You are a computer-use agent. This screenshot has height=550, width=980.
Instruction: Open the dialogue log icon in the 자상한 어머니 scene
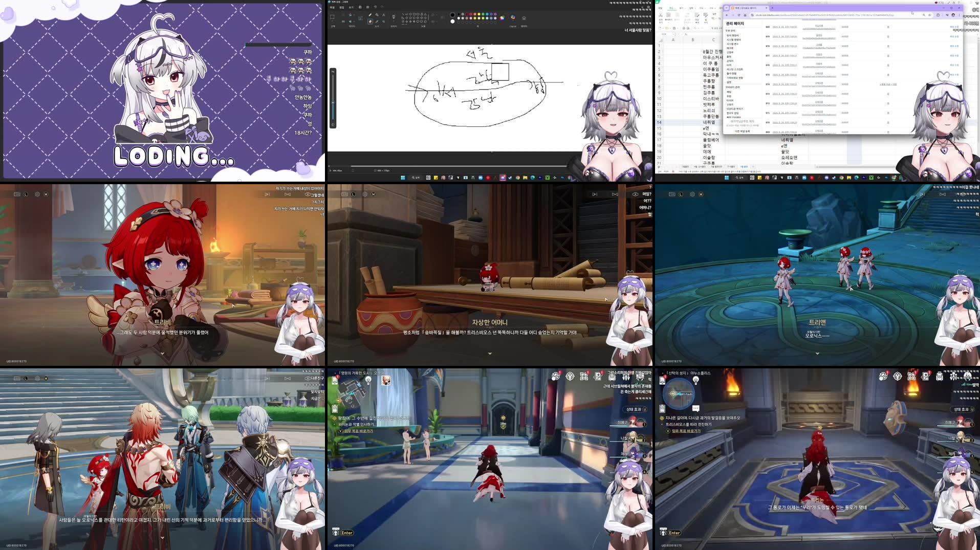point(344,194)
